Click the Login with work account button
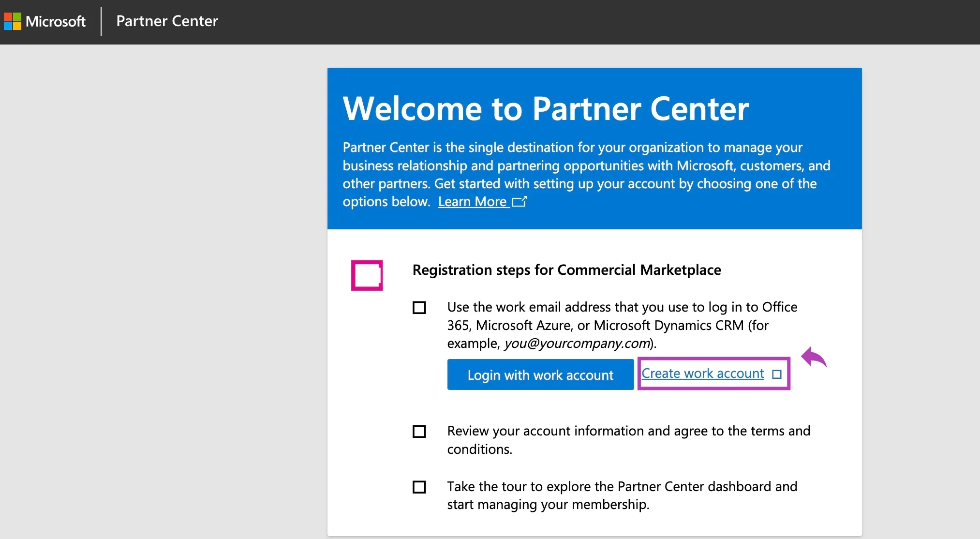This screenshot has width=980, height=539. [x=540, y=374]
